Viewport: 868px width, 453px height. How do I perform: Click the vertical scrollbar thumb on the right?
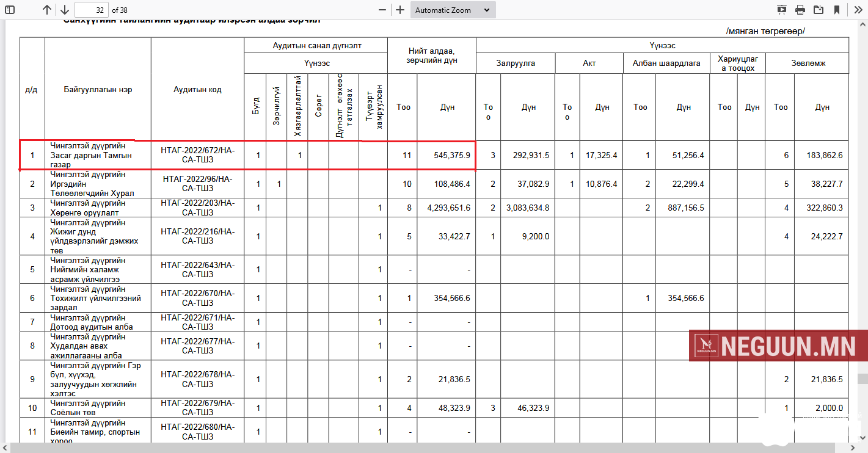(x=862, y=379)
